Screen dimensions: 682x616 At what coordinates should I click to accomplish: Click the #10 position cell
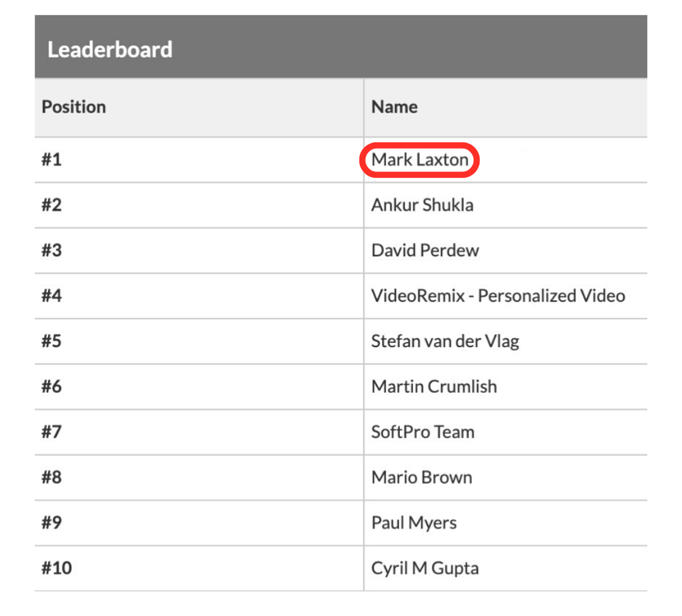pyautogui.click(x=57, y=568)
